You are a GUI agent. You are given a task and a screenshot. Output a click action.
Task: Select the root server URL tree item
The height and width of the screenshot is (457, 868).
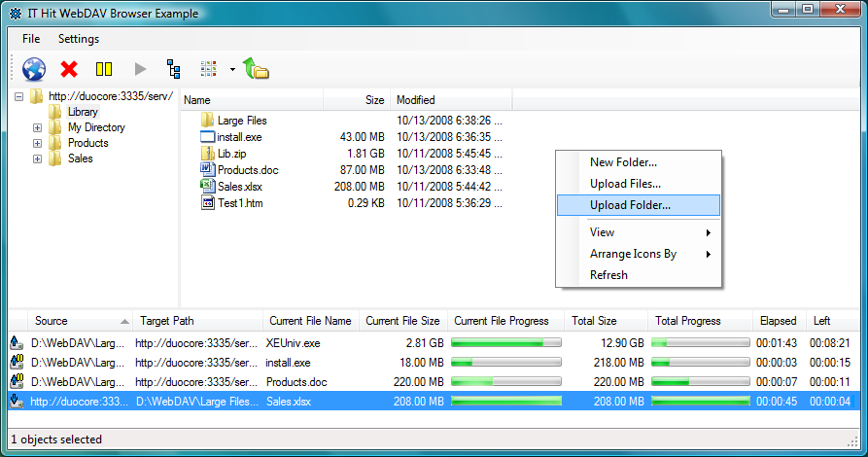111,96
